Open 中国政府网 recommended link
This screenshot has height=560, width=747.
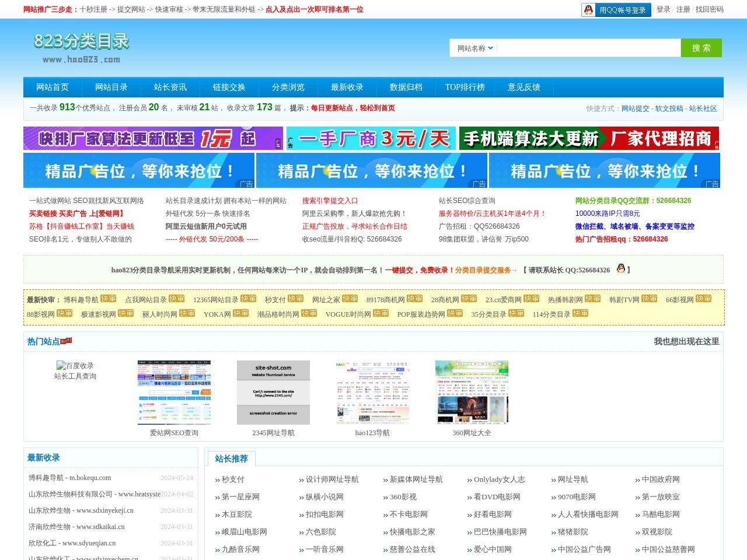point(661,480)
